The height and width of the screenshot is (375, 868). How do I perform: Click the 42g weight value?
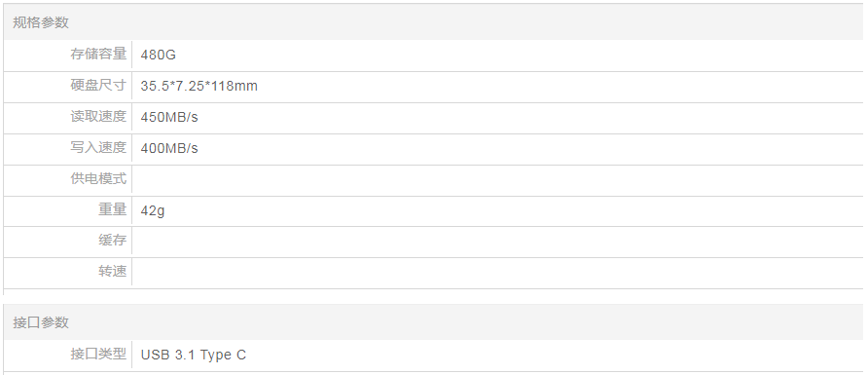tap(153, 211)
